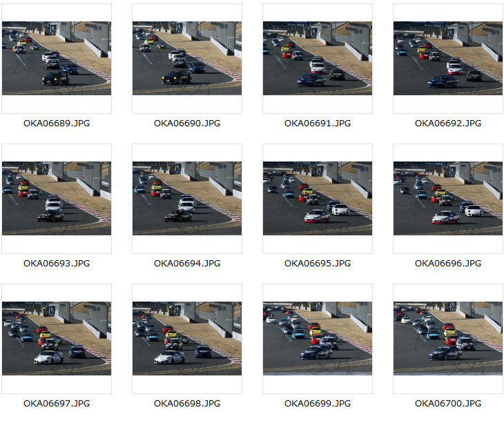
Task: Select the OKA06691.JPG photo thumbnail
Action: [318, 58]
